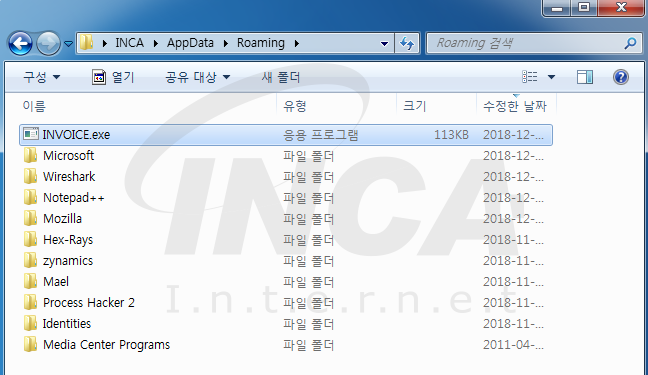The width and height of the screenshot is (648, 375).
Task: Open the view options dropdown arrow
Action: pos(551,77)
